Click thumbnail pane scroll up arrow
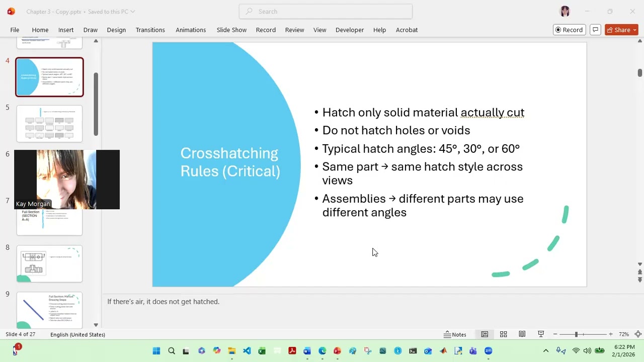This screenshot has width=644, height=362. pos(96,41)
